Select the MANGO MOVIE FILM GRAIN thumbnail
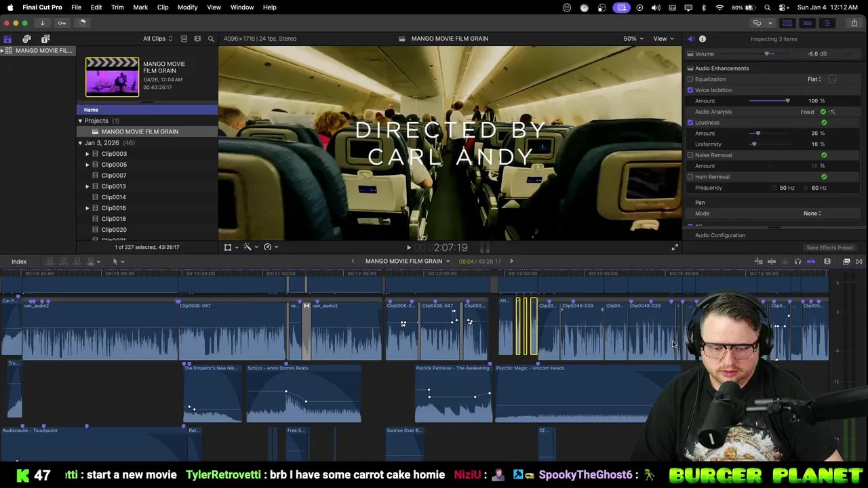The height and width of the screenshot is (488, 868). [x=112, y=77]
